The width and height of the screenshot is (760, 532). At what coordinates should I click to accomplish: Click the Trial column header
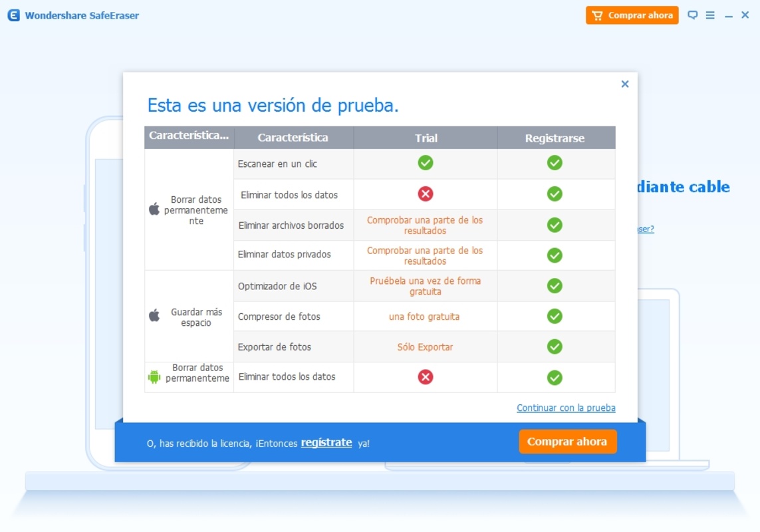click(426, 138)
